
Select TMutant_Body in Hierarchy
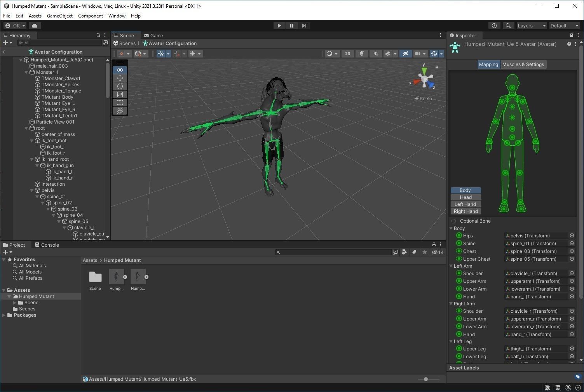57,97
